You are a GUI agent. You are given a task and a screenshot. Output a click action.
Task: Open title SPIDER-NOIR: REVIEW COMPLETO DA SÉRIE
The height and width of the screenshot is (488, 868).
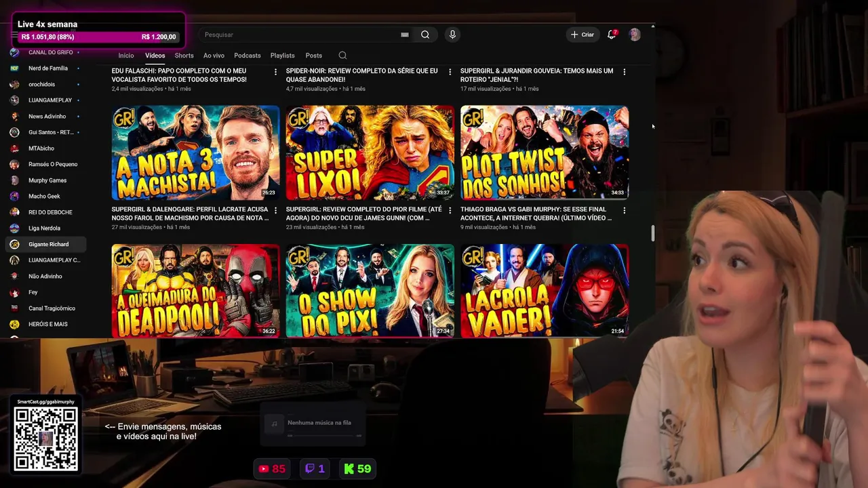pyautogui.click(x=362, y=75)
